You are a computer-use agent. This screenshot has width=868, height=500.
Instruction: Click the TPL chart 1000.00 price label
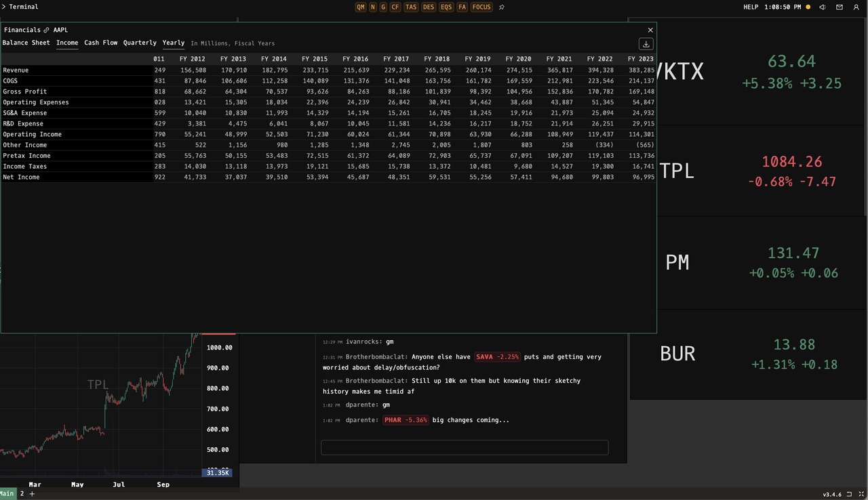tap(220, 348)
